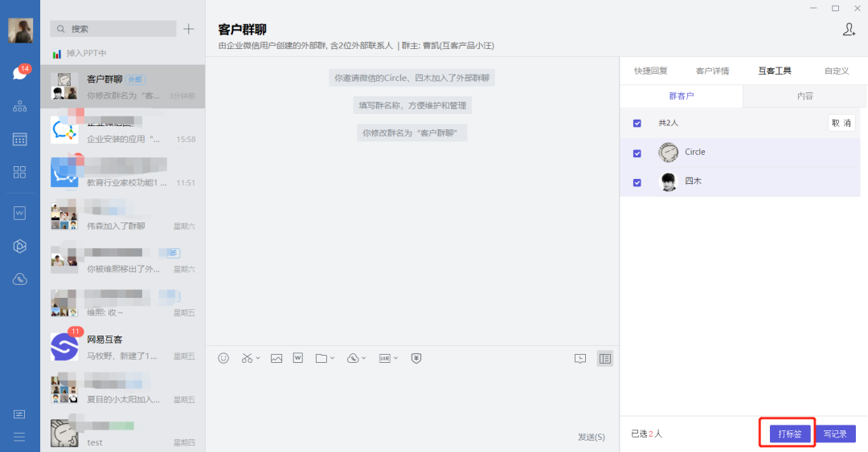This screenshot has width=868, height=452.
Task: Open the Contacts organization icon in sidebar
Action: pyautogui.click(x=20, y=106)
